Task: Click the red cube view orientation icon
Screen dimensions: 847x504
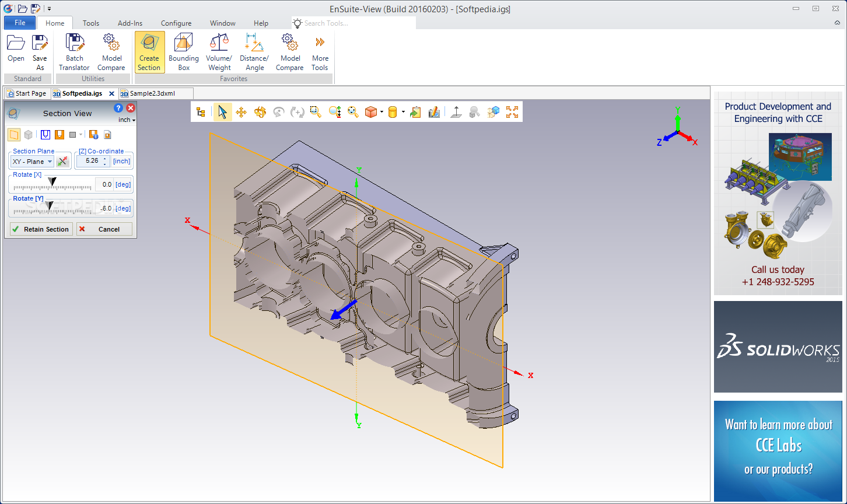Action: point(371,112)
